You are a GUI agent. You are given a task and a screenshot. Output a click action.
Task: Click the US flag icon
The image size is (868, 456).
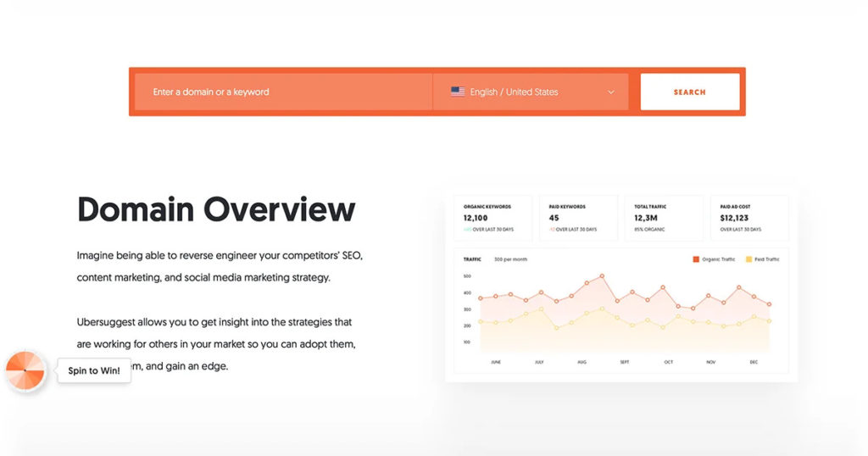coord(458,92)
